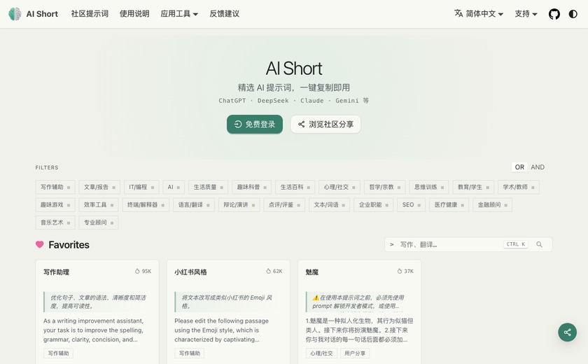Toggle the AI filter tag
Image resolution: width=588 pixels, height=364 pixels.
(x=174, y=187)
